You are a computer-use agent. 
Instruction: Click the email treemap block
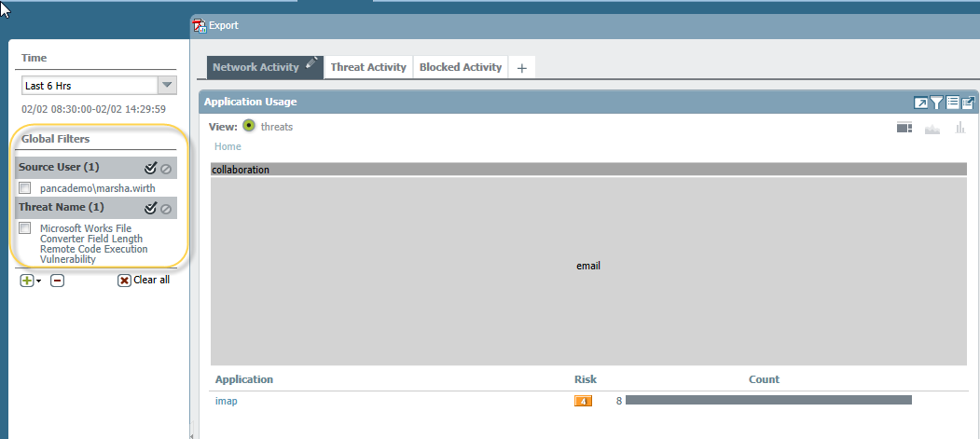click(x=588, y=271)
